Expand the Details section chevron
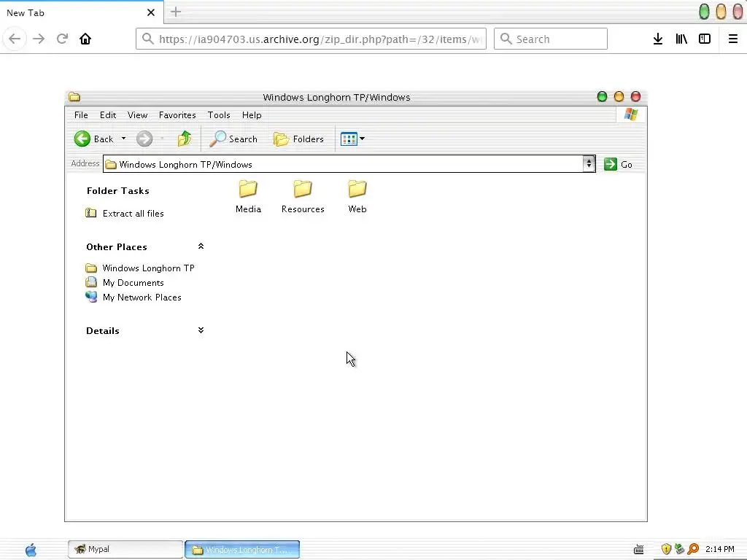This screenshot has height=560, width=747. click(x=201, y=330)
